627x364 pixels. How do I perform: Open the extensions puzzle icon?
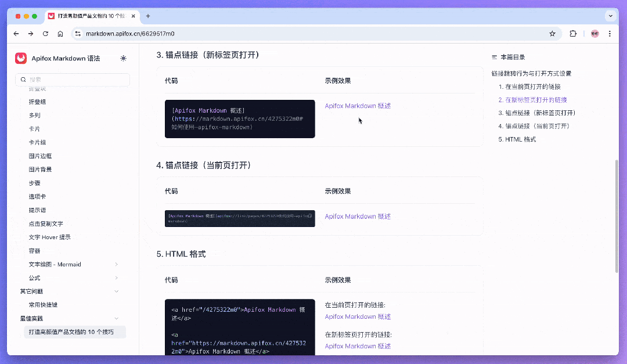573,34
